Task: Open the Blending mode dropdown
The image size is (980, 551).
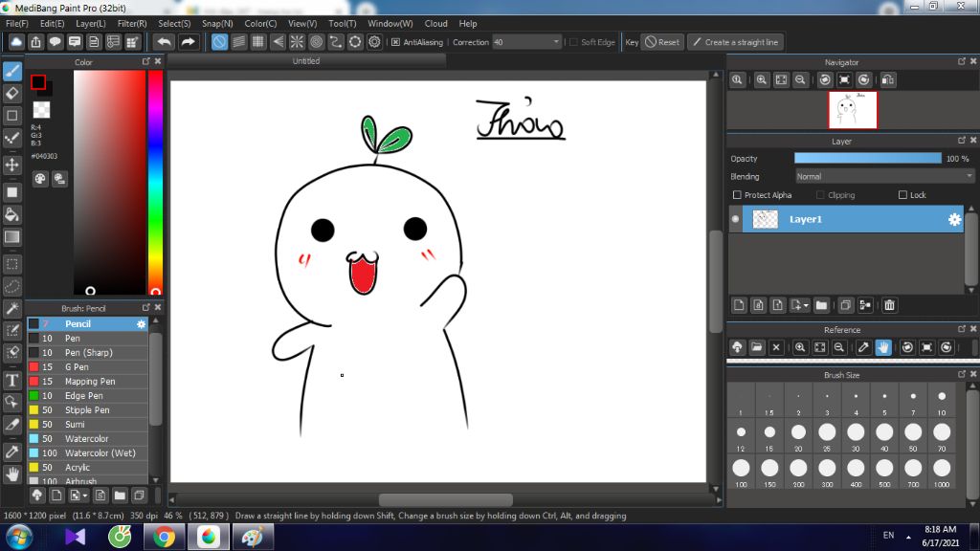Action: pyautogui.click(x=884, y=177)
